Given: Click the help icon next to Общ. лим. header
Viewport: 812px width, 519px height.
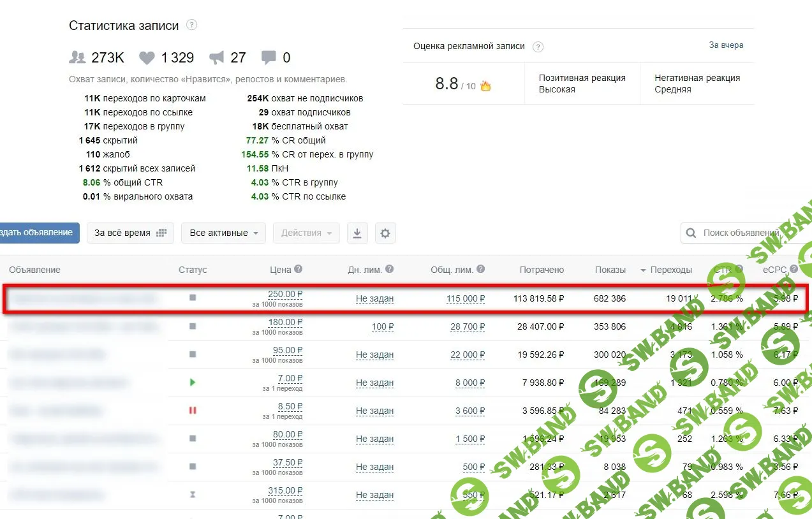Looking at the screenshot, I should click(x=481, y=270).
